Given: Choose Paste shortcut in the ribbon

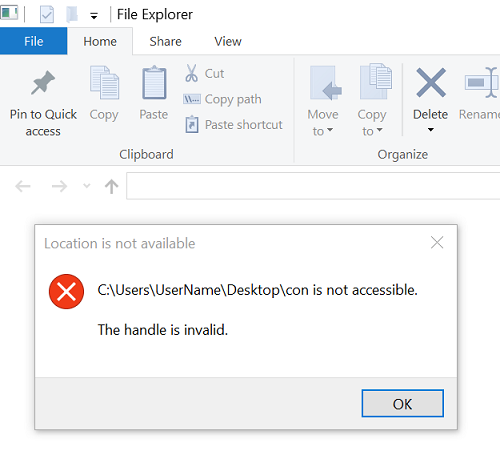Looking at the screenshot, I should 233,125.
